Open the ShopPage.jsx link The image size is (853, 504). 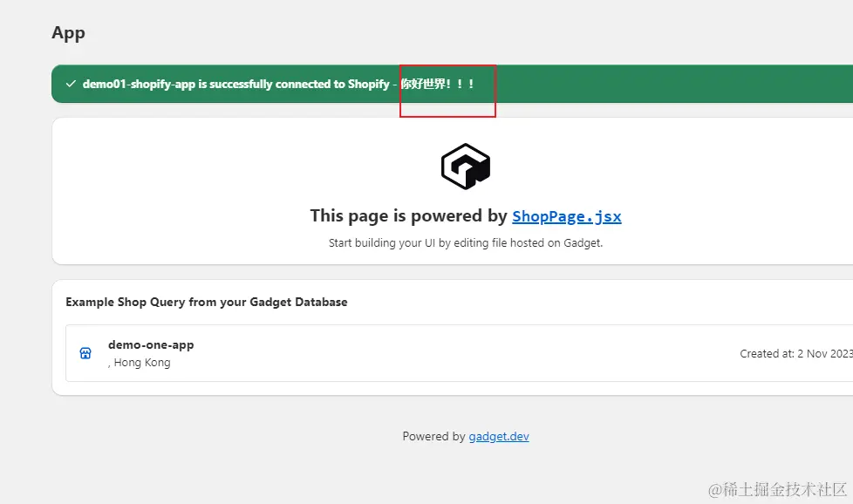(566, 216)
